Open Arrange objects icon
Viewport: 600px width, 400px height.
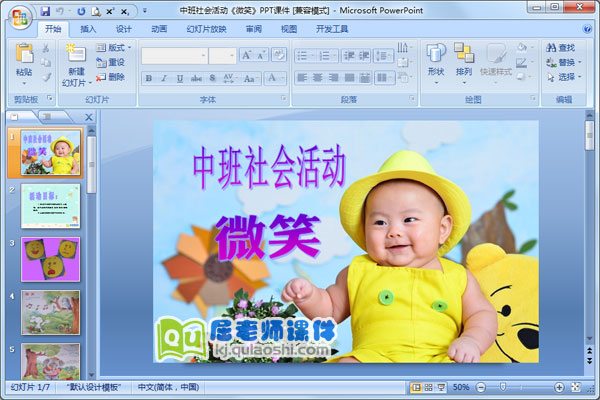pyautogui.click(x=464, y=52)
